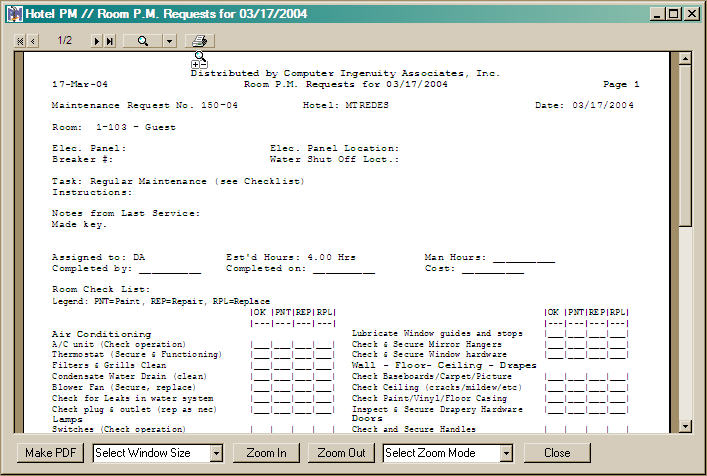Click the Close button at bottom
707x476 pixels.
(557, 453)
